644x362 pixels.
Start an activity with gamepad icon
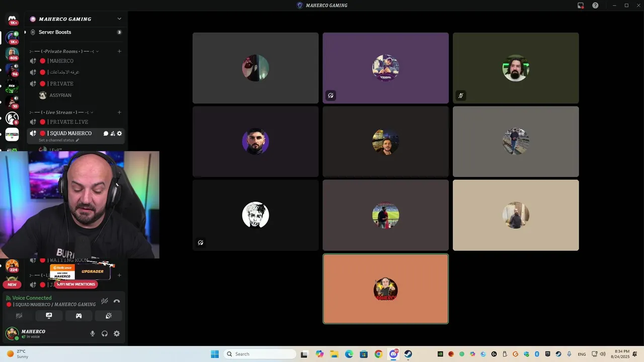click(78, 316)
